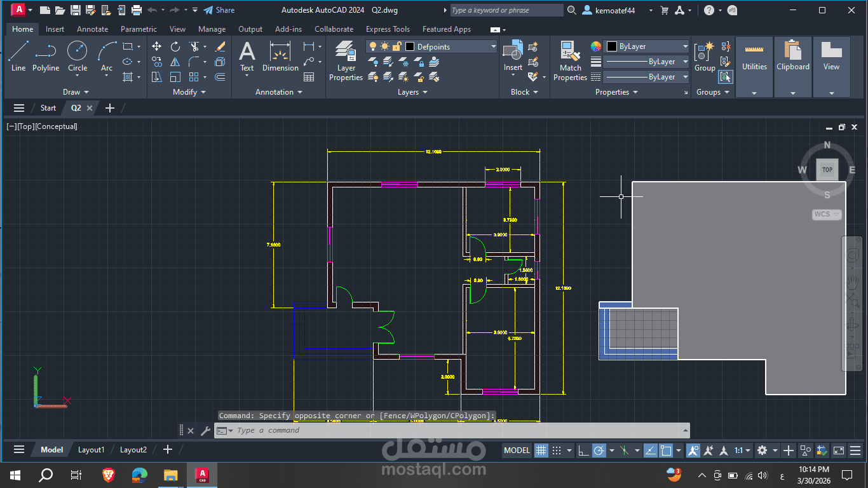Expand the Modify panel dropdown
The image size is (868, 488).
202,91
